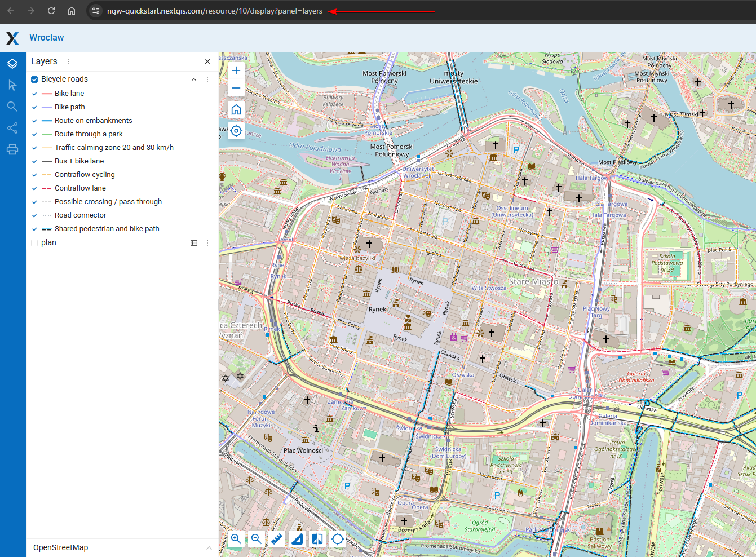This screenshot has height=557, width=756.
Task: Expand the OpenStreetMap basemap selector
Action: click(209, 547)
